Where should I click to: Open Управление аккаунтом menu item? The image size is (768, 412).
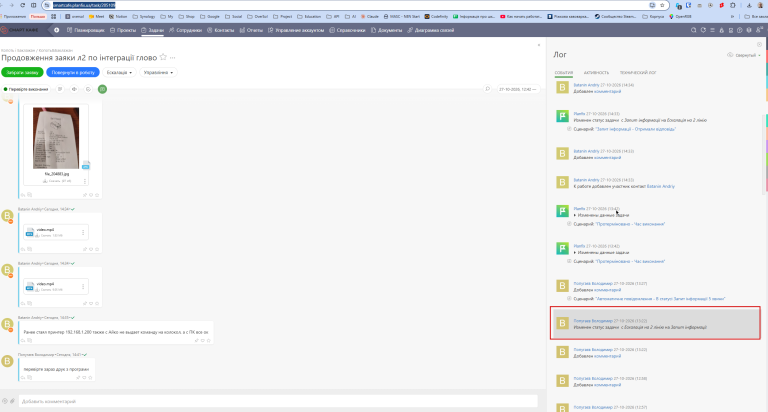point(296,30)
